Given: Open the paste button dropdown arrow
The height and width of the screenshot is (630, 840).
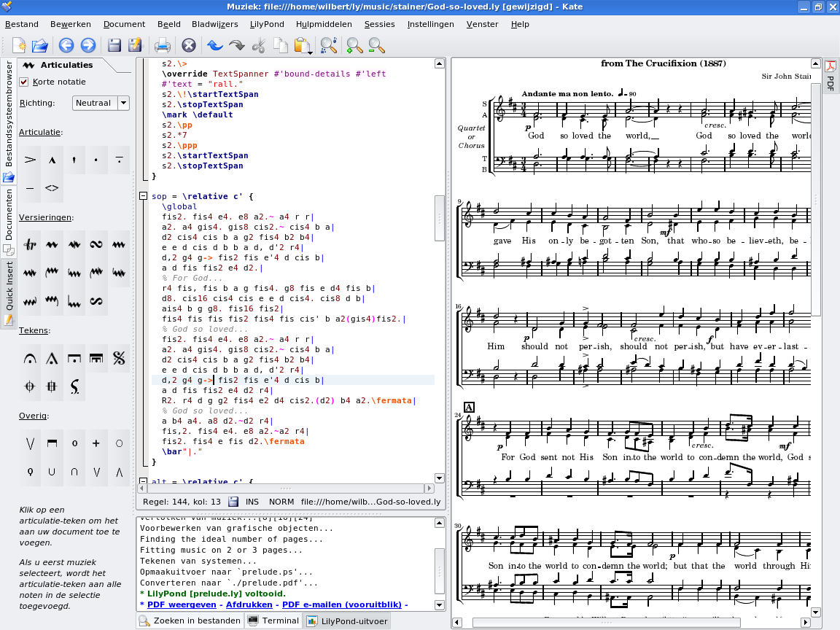Looking at the screenshot, I should coord(311,52).
